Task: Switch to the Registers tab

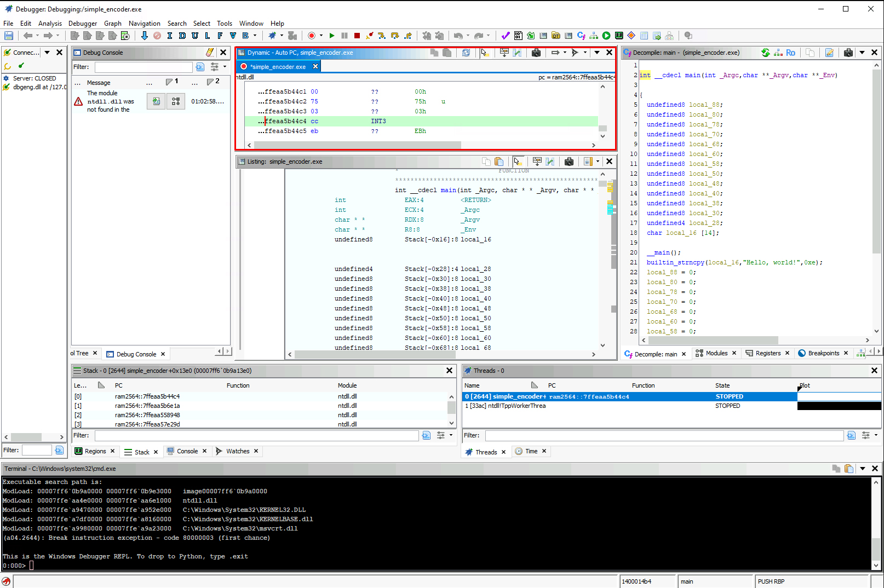Action: [x=768, y=353]
